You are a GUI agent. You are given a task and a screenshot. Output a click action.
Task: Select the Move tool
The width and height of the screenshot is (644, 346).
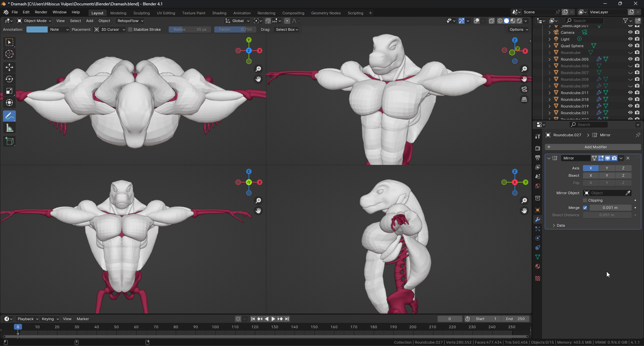(9, 67)
